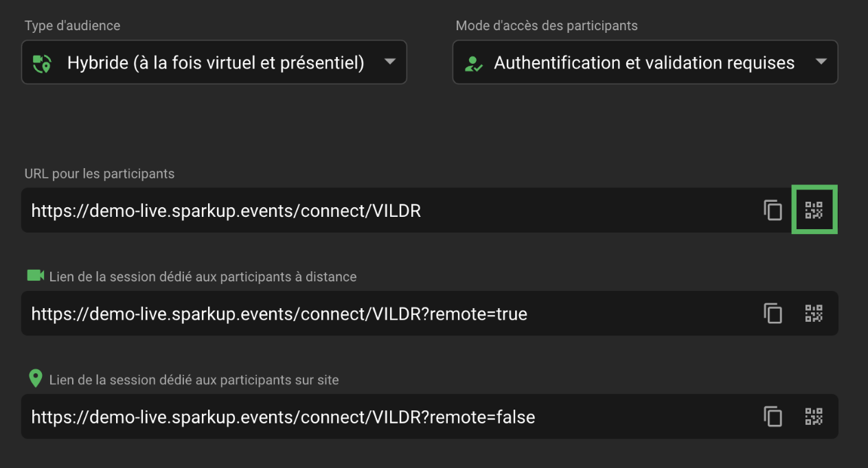Click the hybrid audience icon in dropdown

43,63
